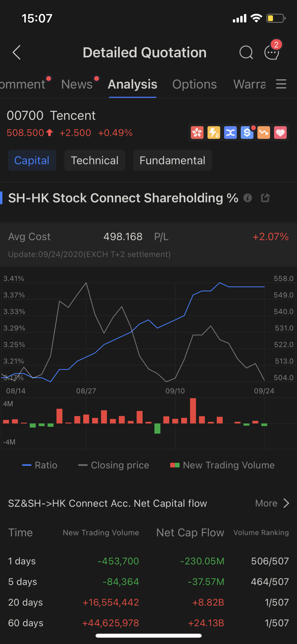Open the search icon
Screen dimensions: 297x644
pyautogui.click(x=246, y=52)
